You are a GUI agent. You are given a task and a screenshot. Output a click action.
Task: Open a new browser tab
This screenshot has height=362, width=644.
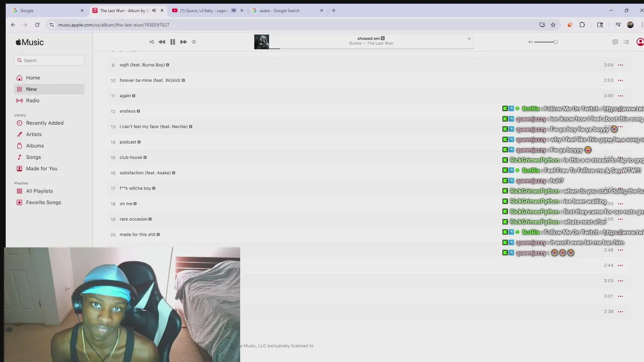(x=334, y=11)
